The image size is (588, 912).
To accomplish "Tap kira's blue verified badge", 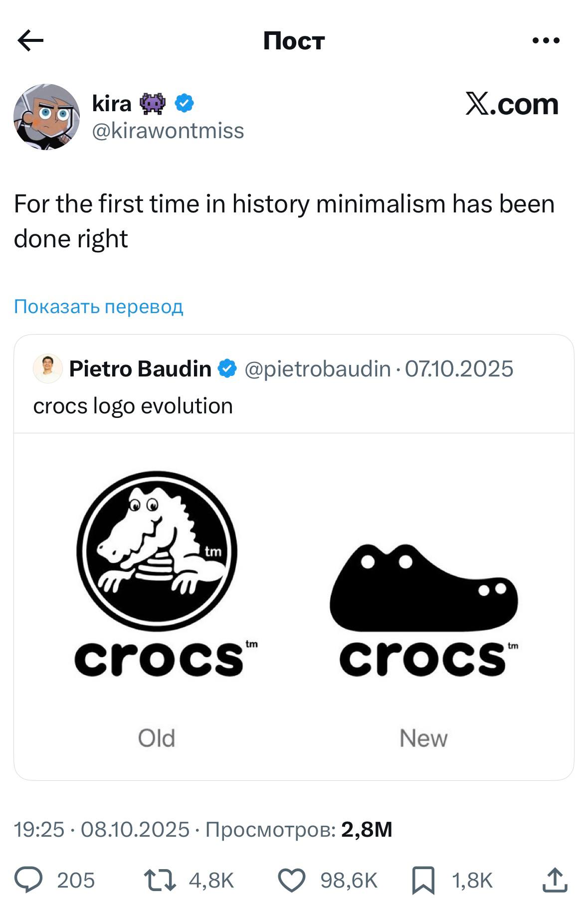I will [184, 103].
